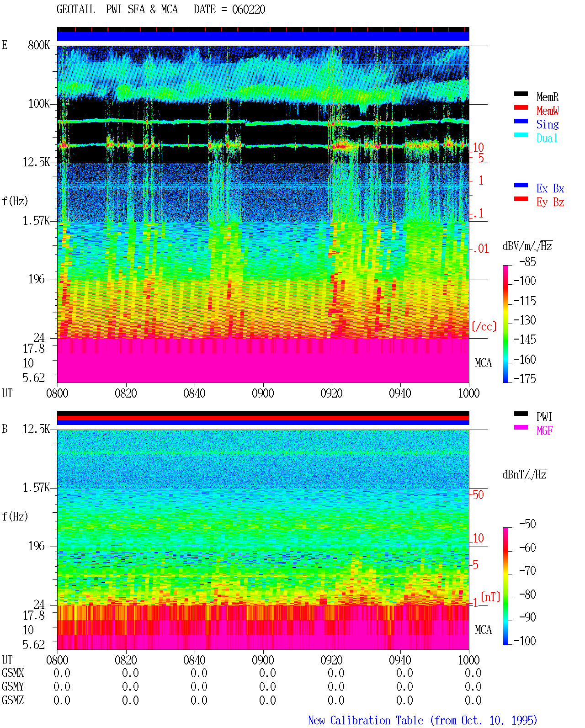
Task: Select the blue Sing legend swatch
Action: pos(521,121)
